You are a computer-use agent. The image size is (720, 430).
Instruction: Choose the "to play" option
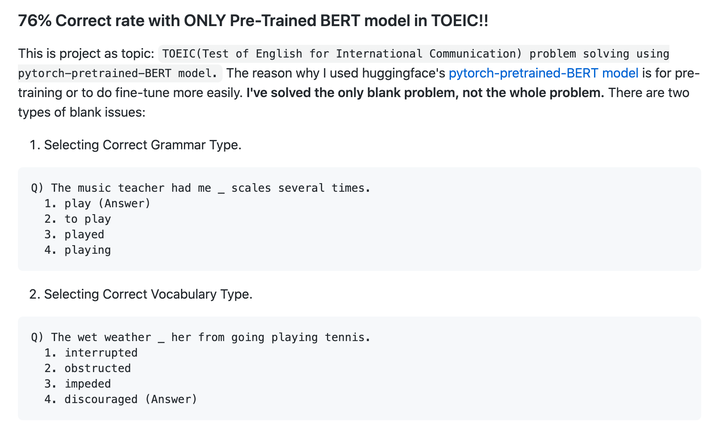88,219
